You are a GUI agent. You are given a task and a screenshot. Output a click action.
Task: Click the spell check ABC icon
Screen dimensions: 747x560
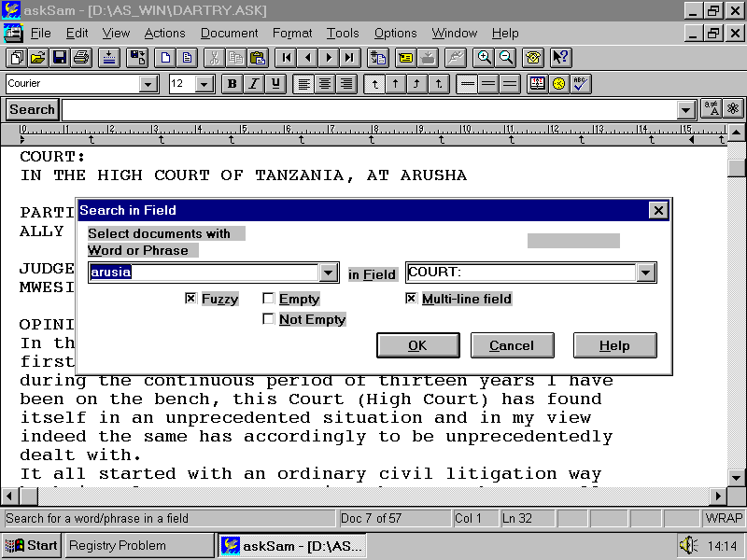point(581,84)
